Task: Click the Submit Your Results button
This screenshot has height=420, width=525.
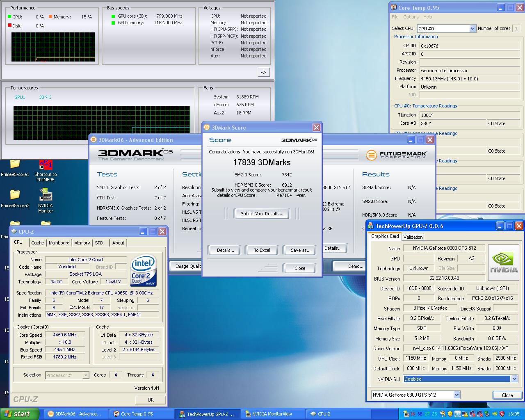Action: (x=262, y=214)
